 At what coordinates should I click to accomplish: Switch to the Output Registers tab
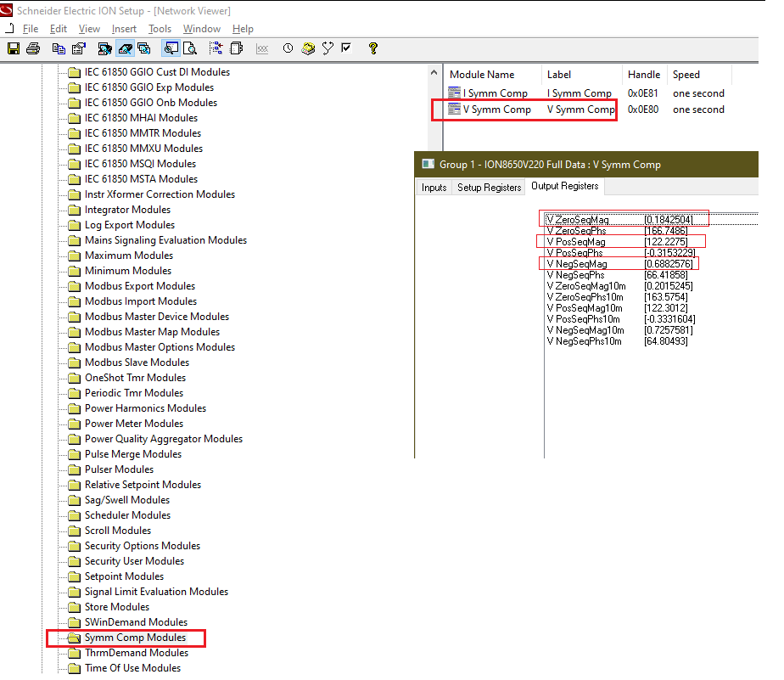point(565,186)
